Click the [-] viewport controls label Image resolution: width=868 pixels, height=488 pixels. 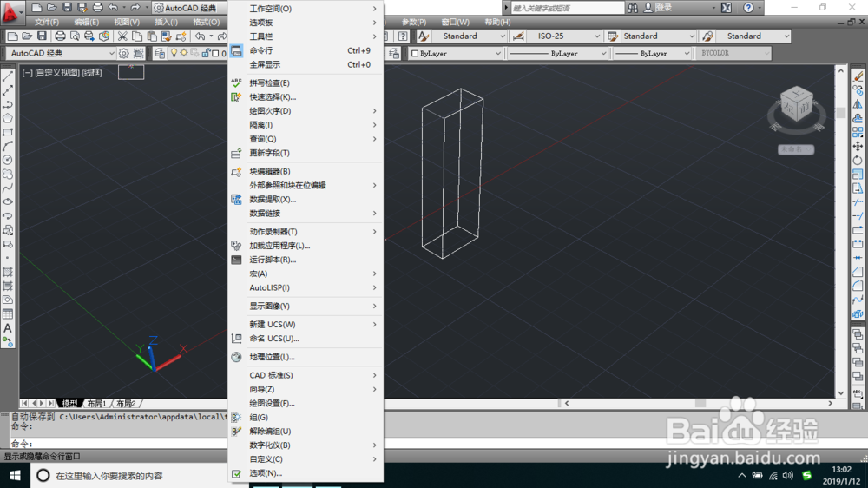27,73
